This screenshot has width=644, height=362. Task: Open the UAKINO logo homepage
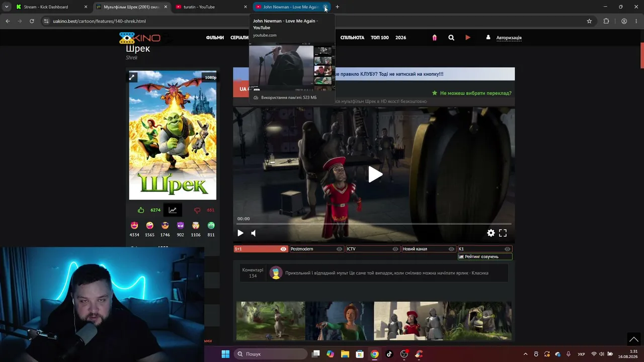pos(140,38)
